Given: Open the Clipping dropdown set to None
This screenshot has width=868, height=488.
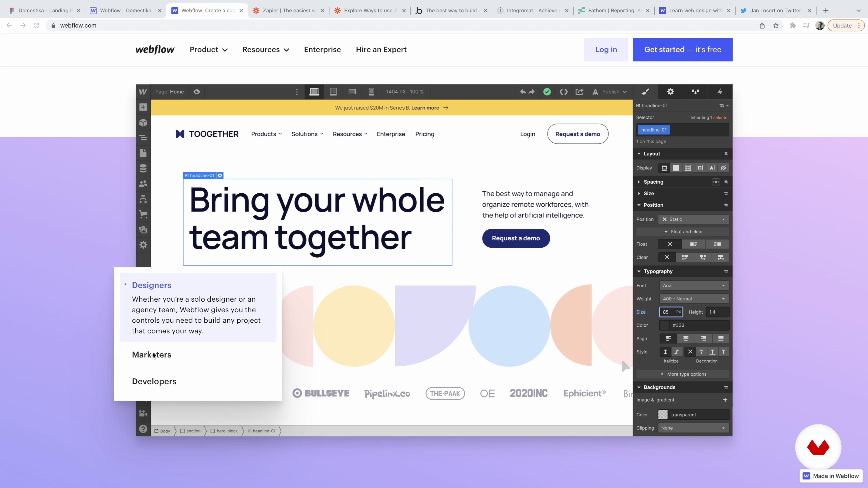Looking at the screenshot, I should coord(693,428).
